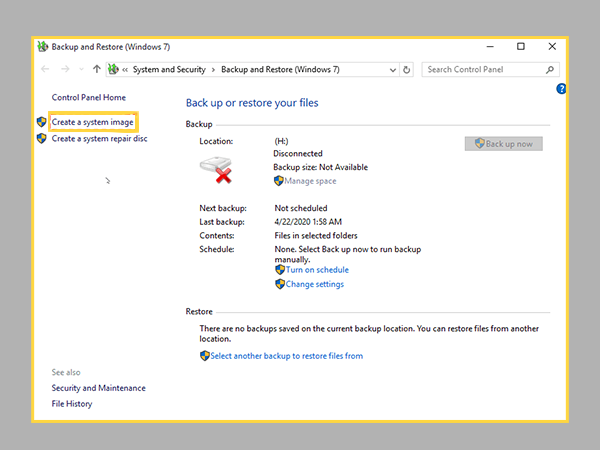This screenshot has height=450, width=600.
Task: Click the disconnected drive icon
Action: [216, 170]
